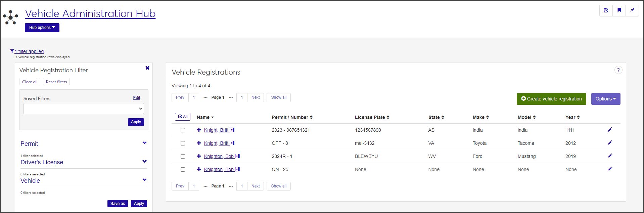Viewport: 644px width, 213px height.
Task: Expand the Permit filter section
Action: point(144,143)
